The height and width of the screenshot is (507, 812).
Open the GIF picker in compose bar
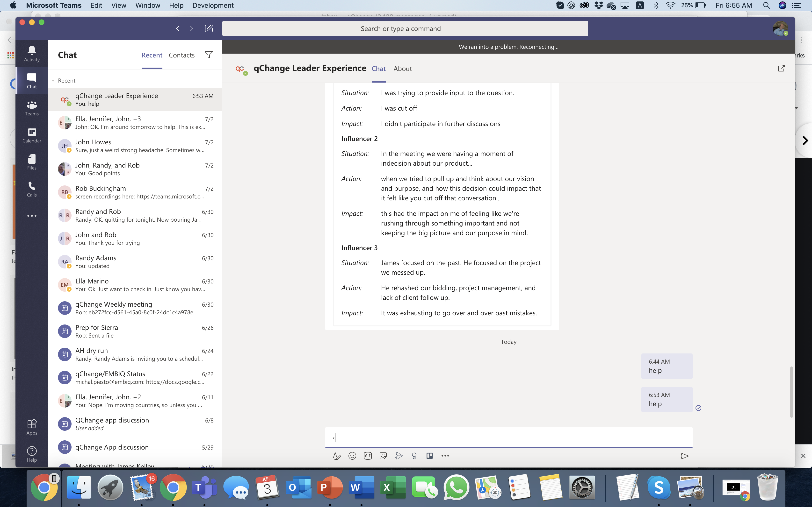pos(367,456)
